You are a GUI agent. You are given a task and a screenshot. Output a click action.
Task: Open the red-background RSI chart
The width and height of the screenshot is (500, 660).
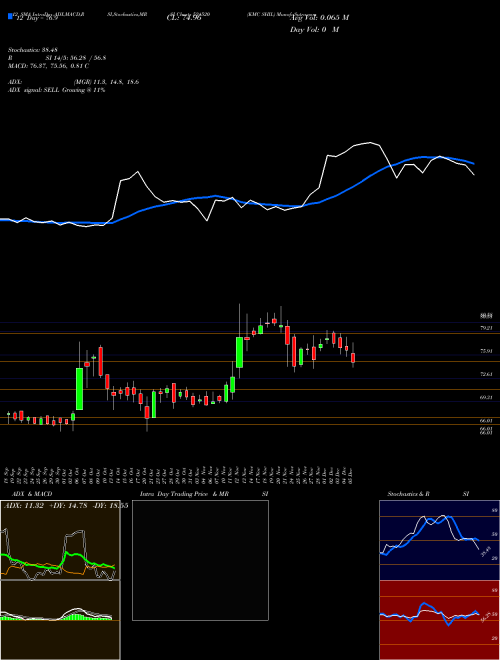[439, 620]
